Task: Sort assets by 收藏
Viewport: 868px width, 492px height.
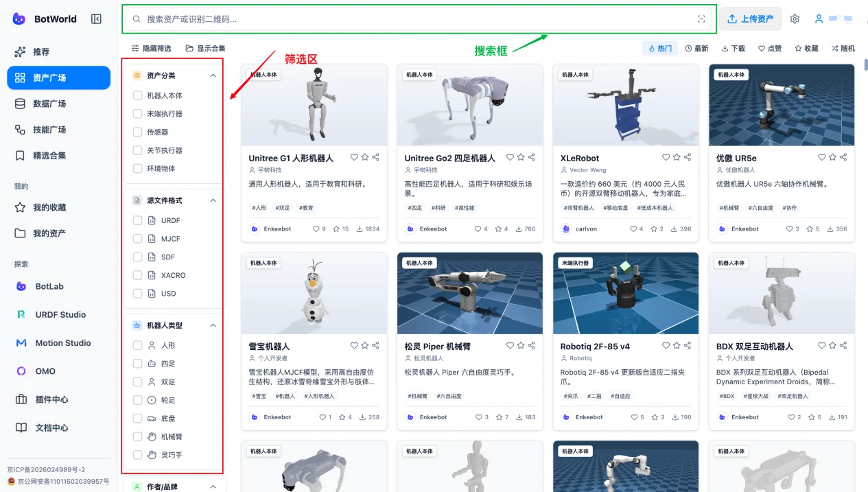Action: coord(806,49)
